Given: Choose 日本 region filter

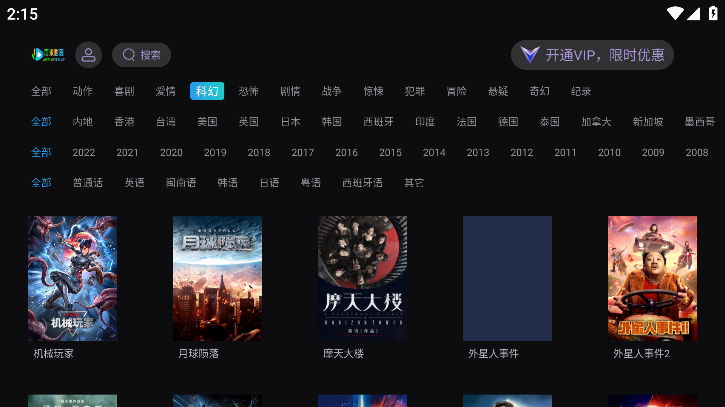Looking at the screenshot, I should click(x=290, y=122).
